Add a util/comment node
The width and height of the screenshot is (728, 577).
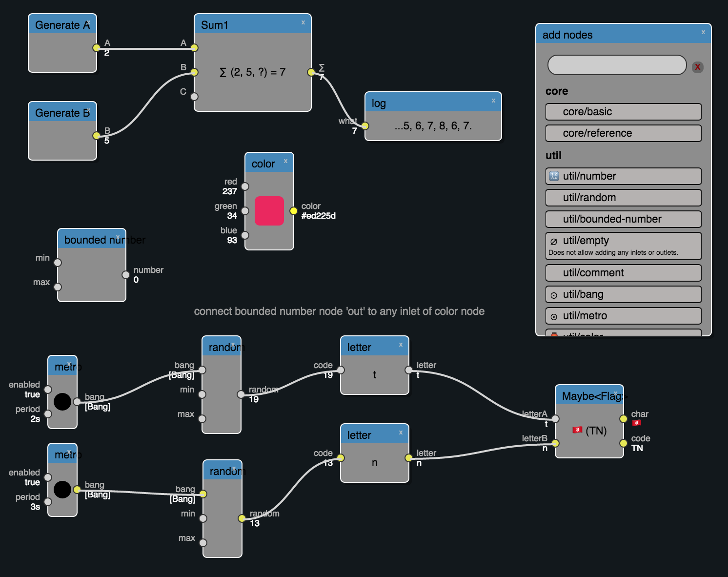coord(623,273)
